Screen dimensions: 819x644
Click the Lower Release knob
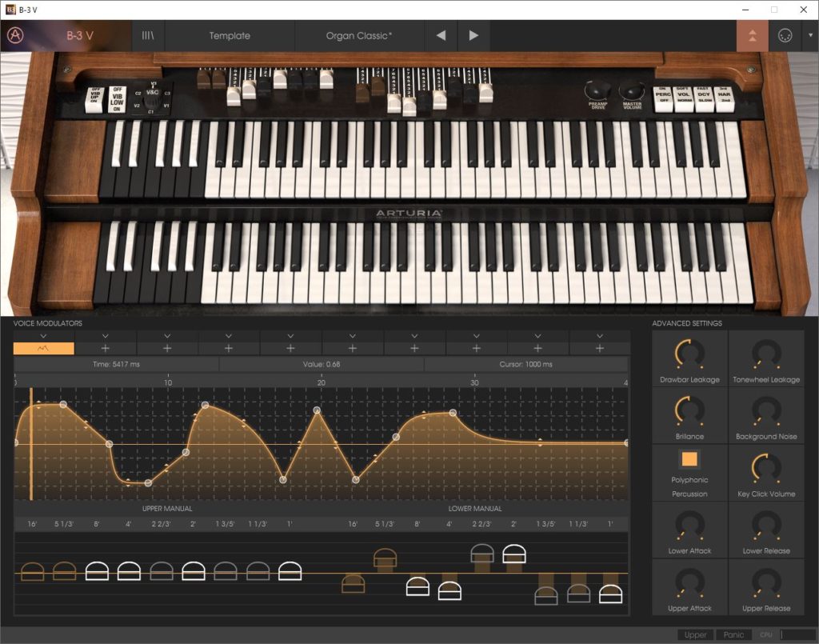766,525
